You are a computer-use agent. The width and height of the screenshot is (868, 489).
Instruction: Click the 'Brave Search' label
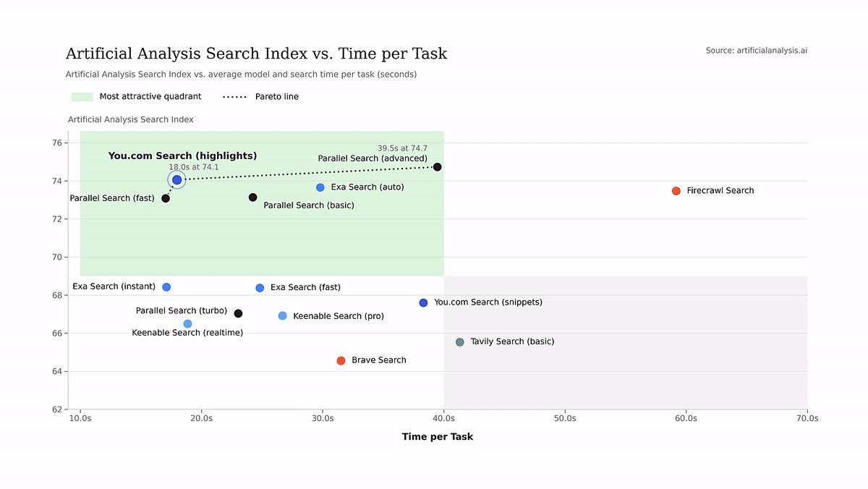tap(379, 360)
